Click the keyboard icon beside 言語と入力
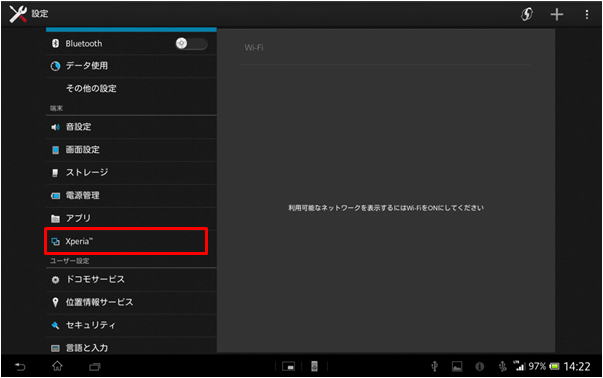 tap(55, 348)
